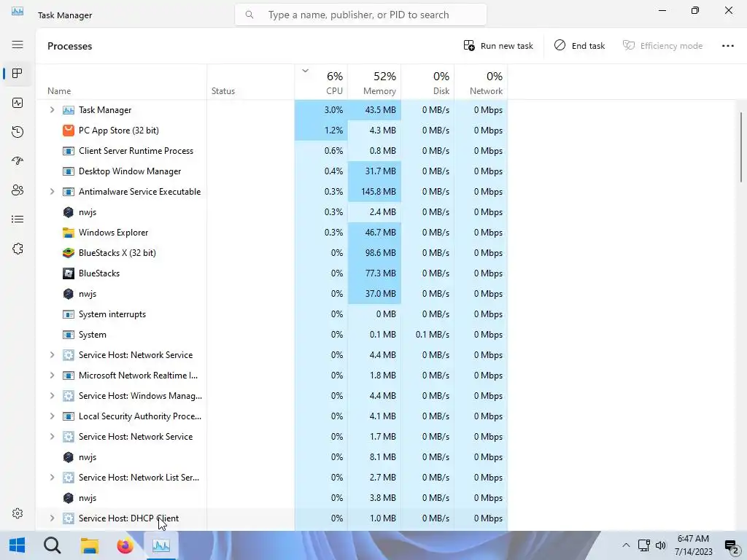Click the process search input field
Screen dimensions: 747x560
click(360, 15)
